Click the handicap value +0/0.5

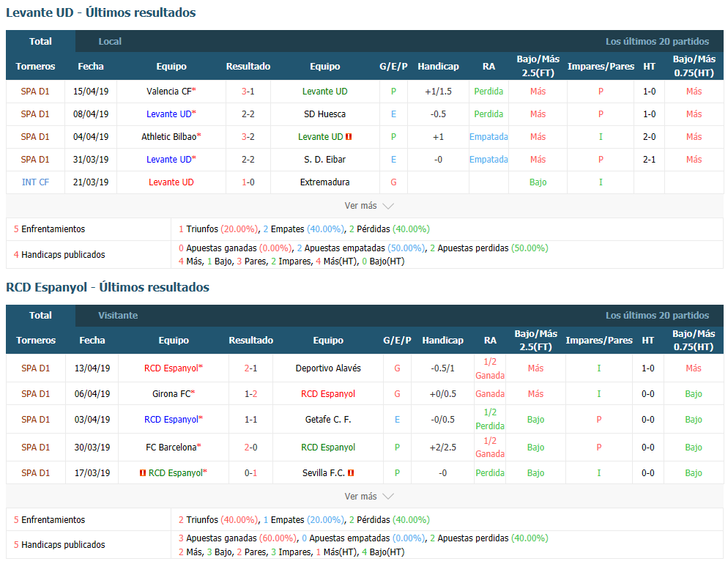[443, 394]
